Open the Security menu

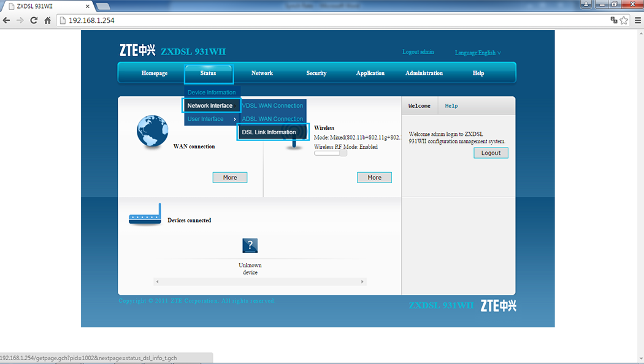pos(316,73)
